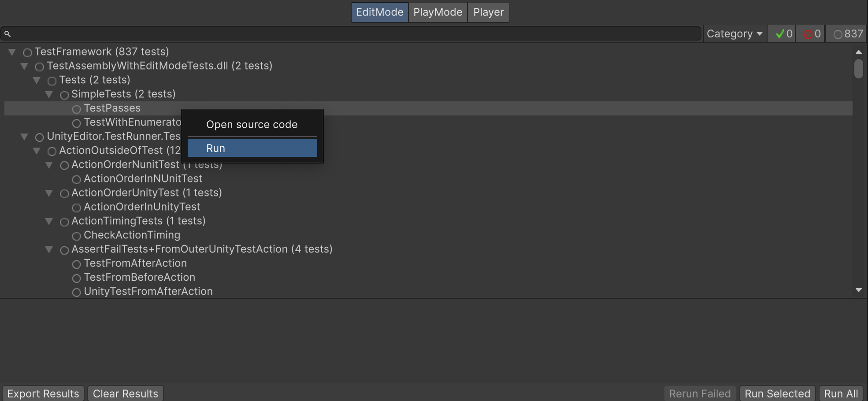Click status icon beside ActionOrderInNUnitTest
868x401 pixels.
tap(77, 179)
